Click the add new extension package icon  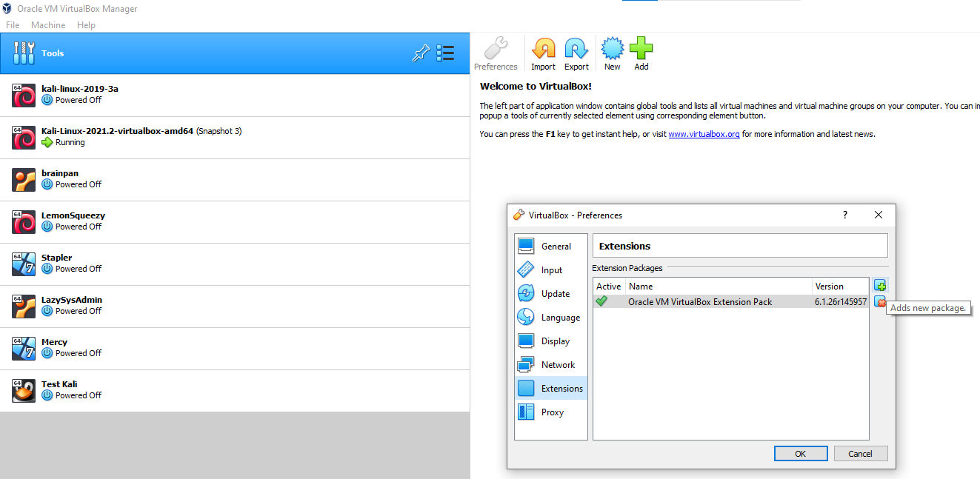(x=880, y=286)
